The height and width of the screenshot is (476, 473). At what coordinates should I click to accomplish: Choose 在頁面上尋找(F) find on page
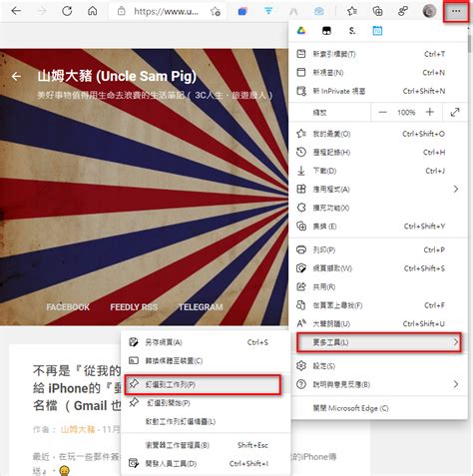click(x=378, y=305)
